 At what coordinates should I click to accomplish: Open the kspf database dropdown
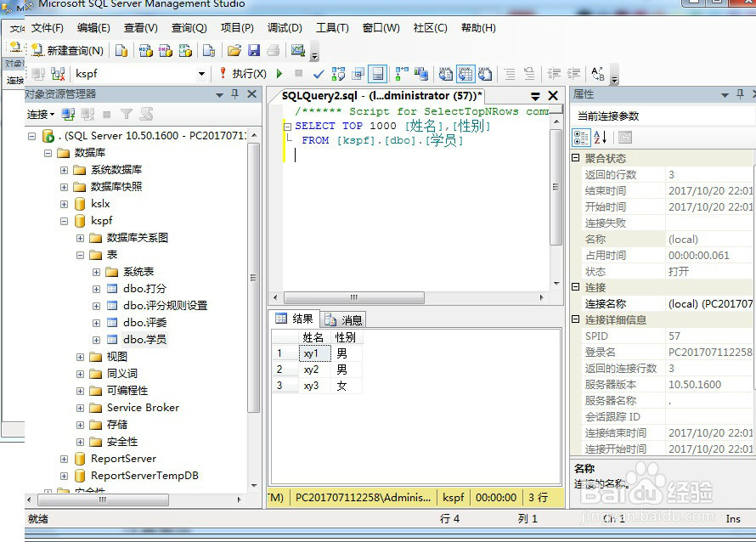click(x=201, y=74)
